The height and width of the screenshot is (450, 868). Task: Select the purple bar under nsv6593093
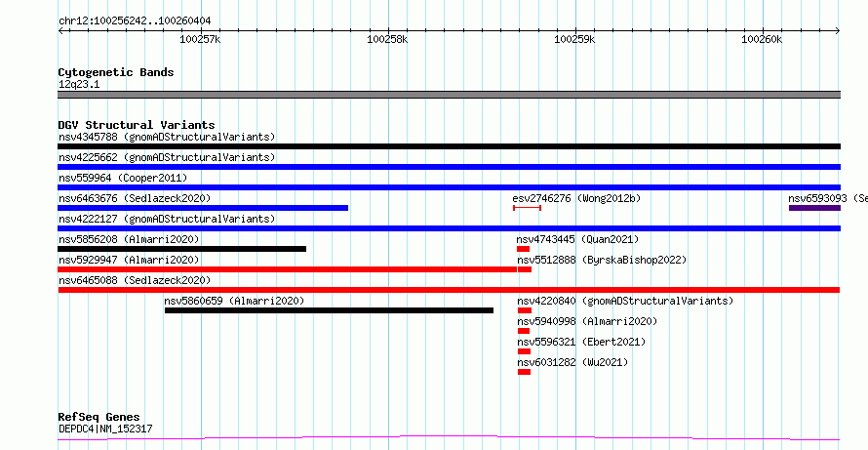(815, 208)
